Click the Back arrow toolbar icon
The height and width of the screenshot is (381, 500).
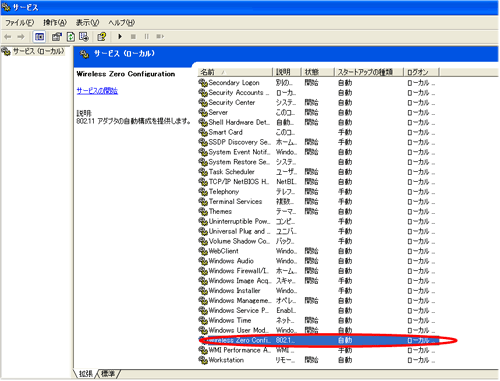pyautogui.click(x=8, y=37)
